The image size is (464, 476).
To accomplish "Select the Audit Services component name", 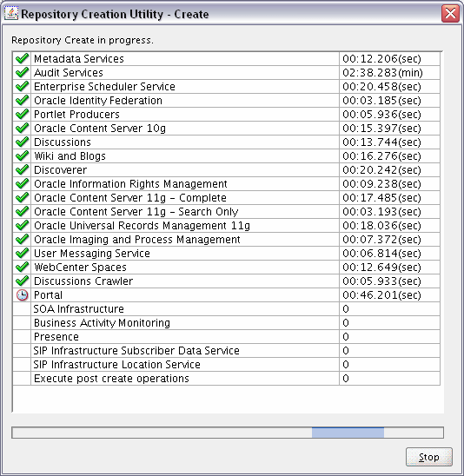I will pyautogui.click(x=69, y=73).
